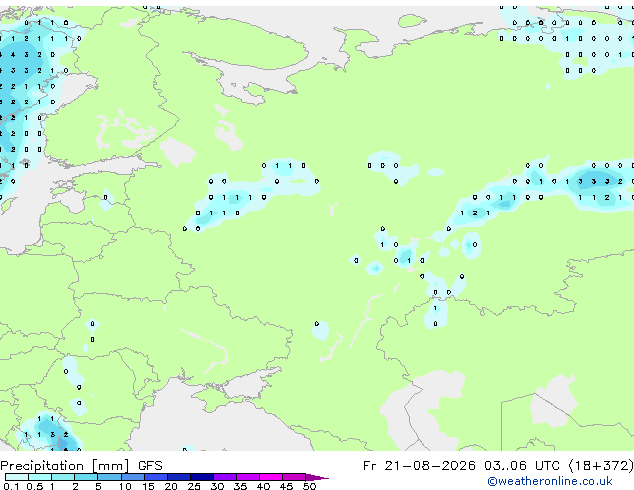The width and height of the screenshot is (634, 490).
Task: Select the legend swatch between 1 and 2
Action: 63,477
